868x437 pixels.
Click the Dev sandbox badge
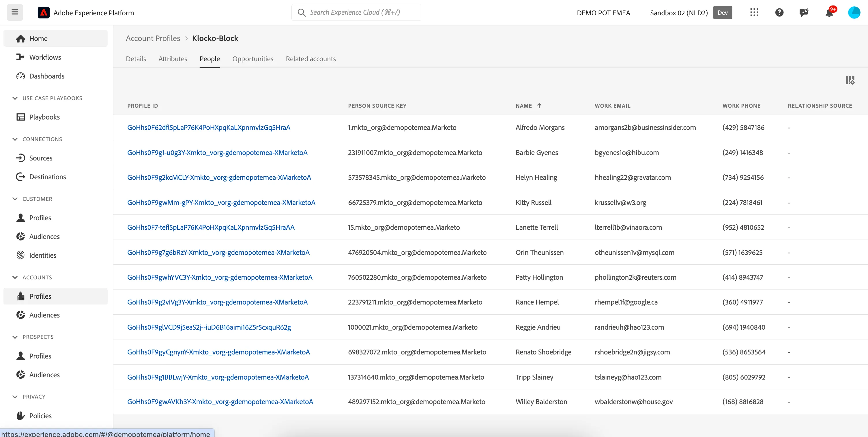click(723, 13)
